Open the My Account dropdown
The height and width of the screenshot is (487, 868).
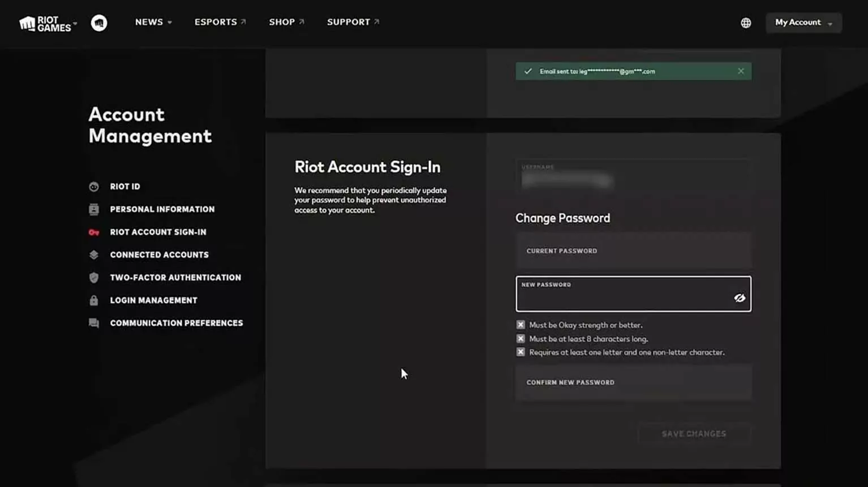pos(803,23)
